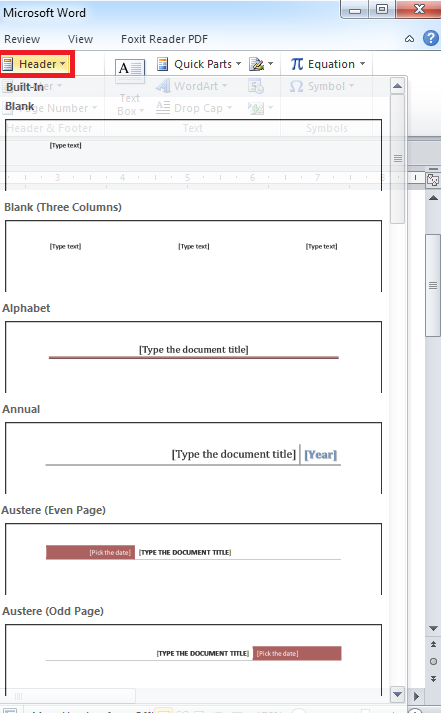Click the Header page icon
The height and width of the screenshot is (713, 441).
[x=8, y=64]
